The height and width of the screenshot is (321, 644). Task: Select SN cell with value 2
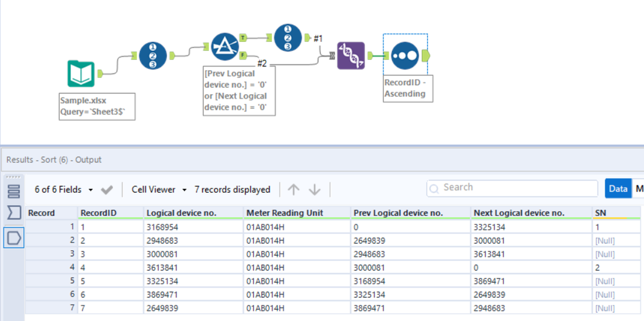[x=616, y=267]
